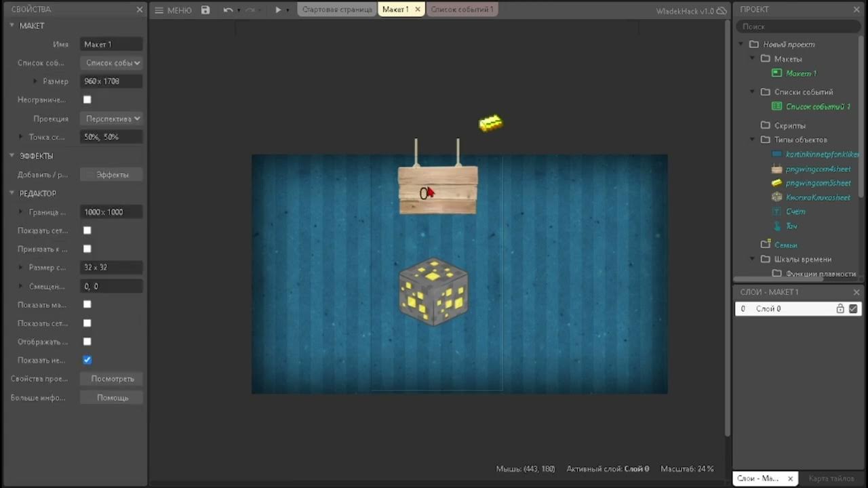The width and height of the screenshot is (868, 488).
Task: Click the Эффекты button
Action: coord(112,175)
